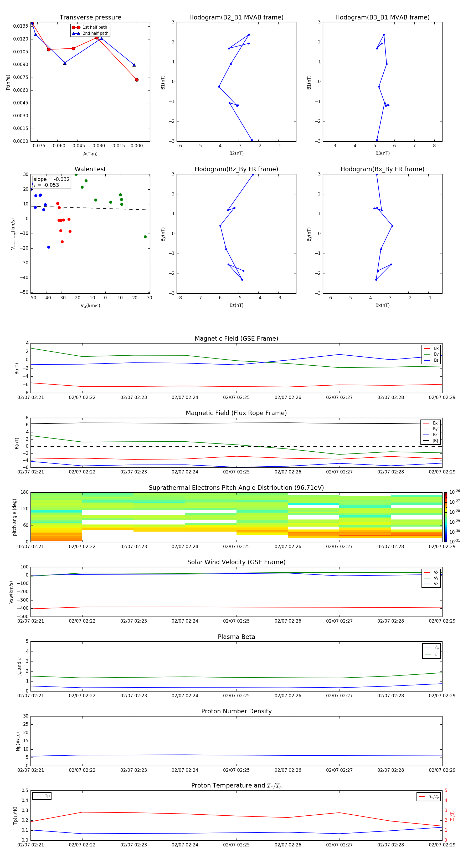Image resolution: width=473 pixels, height=868 pixels.
Task: Click the pitch angle distribution colorbar
Action: tap(446, 517)
